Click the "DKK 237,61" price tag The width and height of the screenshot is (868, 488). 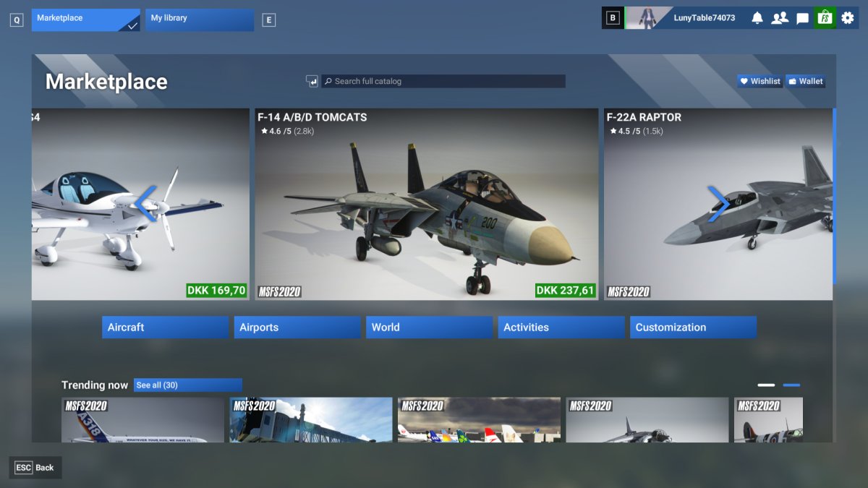coord(566,291)
